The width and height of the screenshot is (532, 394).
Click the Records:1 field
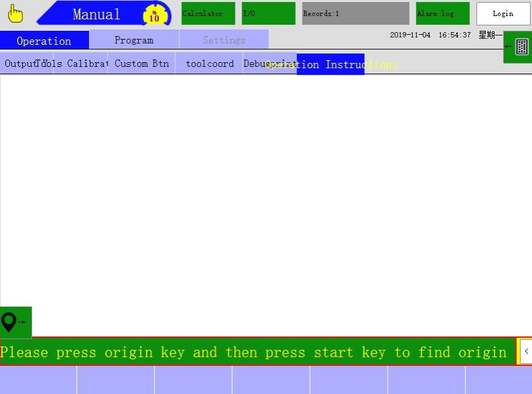(x=355, y=13)
